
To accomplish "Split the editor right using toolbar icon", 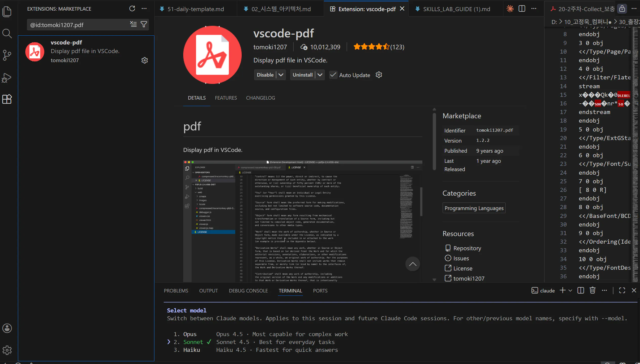I will pos(522,9).
